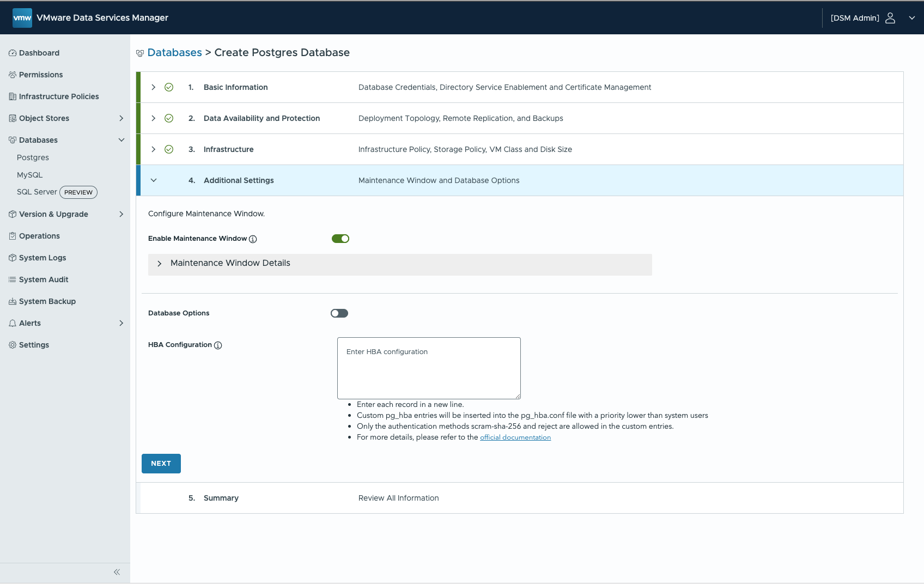
Task: Expand the Object Stores sidebar submenu
Action: pyautogui.click(x=121, y=118)
